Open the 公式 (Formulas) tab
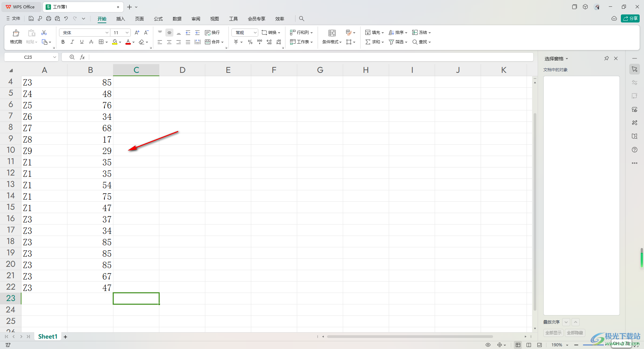This screenshot has height=349, width=644. (x=158, y=19)
